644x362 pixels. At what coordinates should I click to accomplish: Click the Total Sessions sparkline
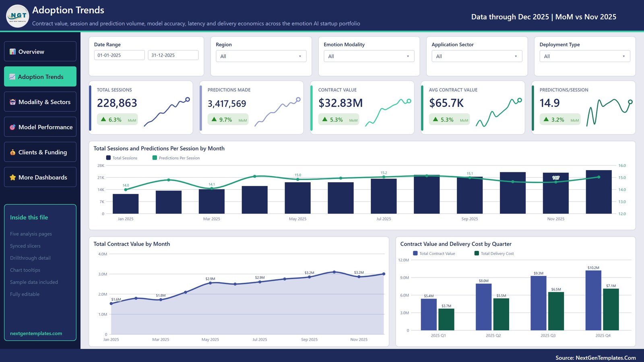pos(167,111)
